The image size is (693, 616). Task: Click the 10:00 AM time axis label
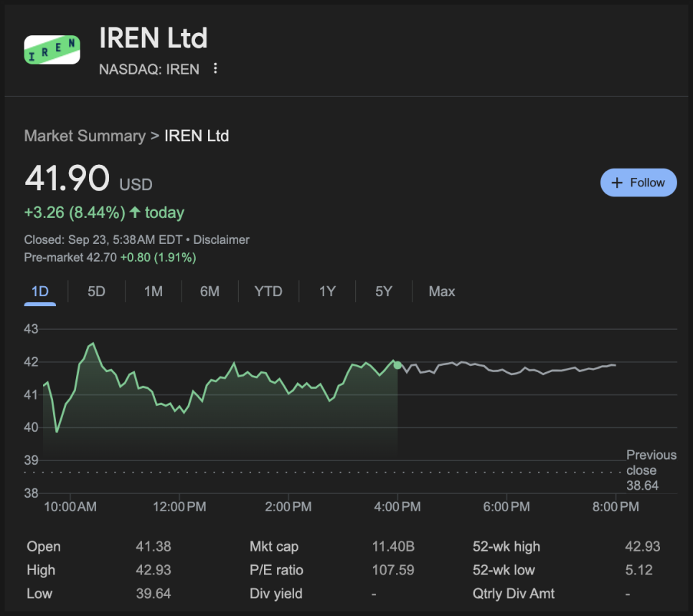(70, 506)
